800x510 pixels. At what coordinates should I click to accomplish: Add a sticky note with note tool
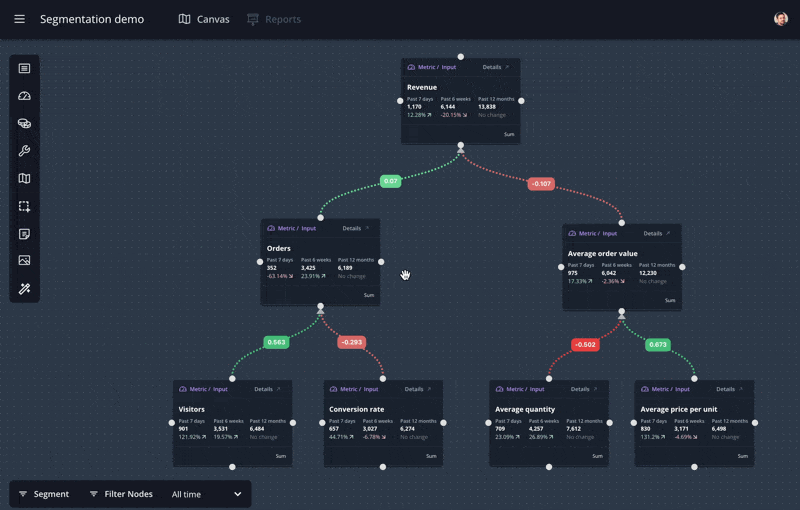coord(24,234)
